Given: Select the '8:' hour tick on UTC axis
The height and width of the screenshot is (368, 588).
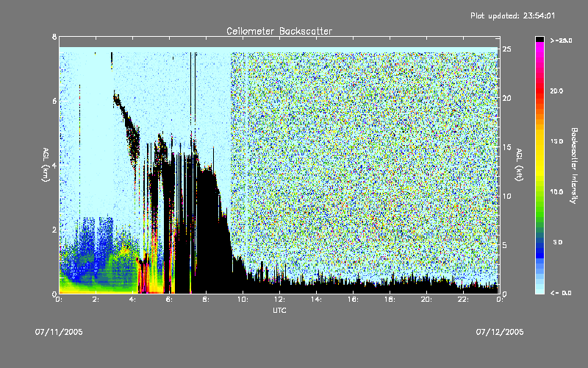Looking at the screenshot, I should tap(206, 300).
